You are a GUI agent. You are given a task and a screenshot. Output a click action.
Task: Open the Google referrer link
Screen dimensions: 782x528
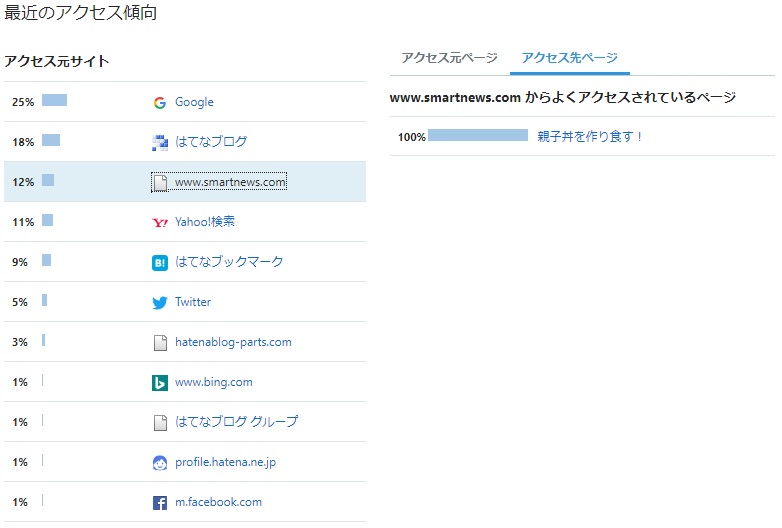194,102
